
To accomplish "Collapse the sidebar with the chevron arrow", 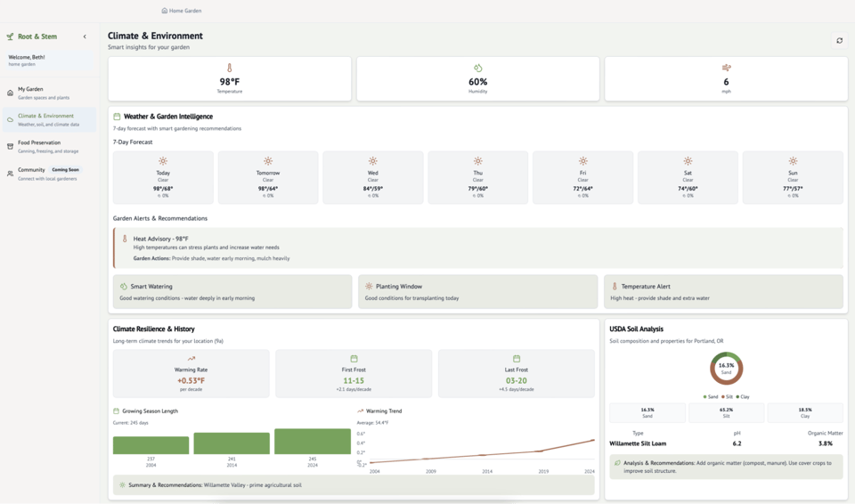I will point(85,37).
